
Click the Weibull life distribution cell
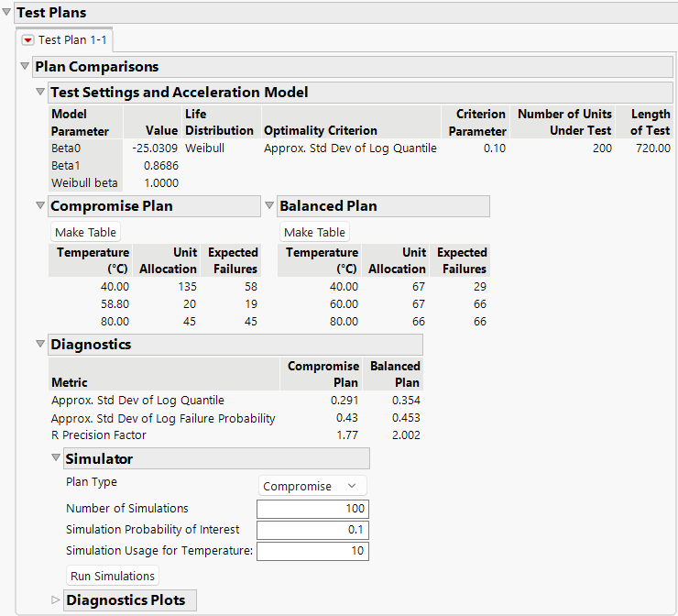point(204,148)
